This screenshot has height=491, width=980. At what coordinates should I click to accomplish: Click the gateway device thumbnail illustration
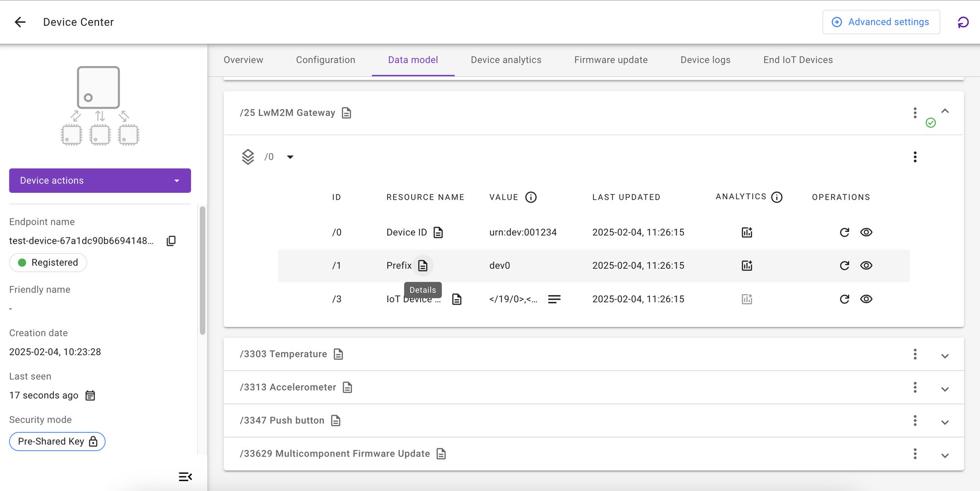(99, 106)
